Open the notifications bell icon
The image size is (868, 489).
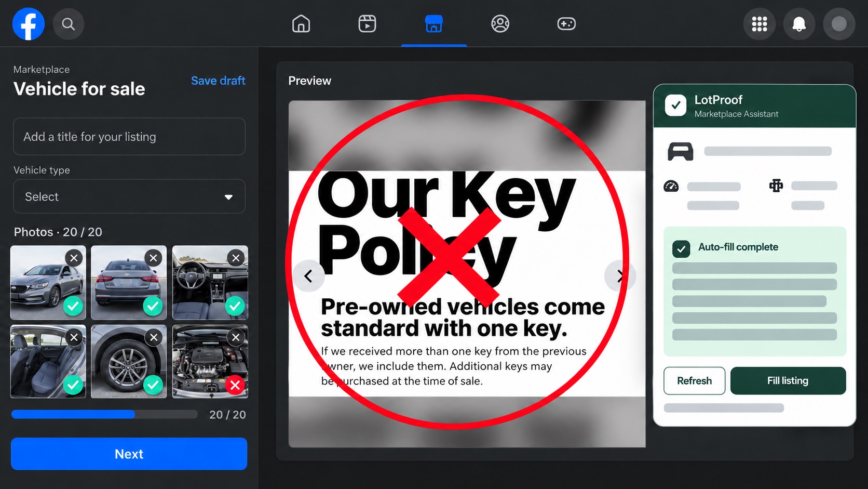pyautogui.click(x=799, y=24)
